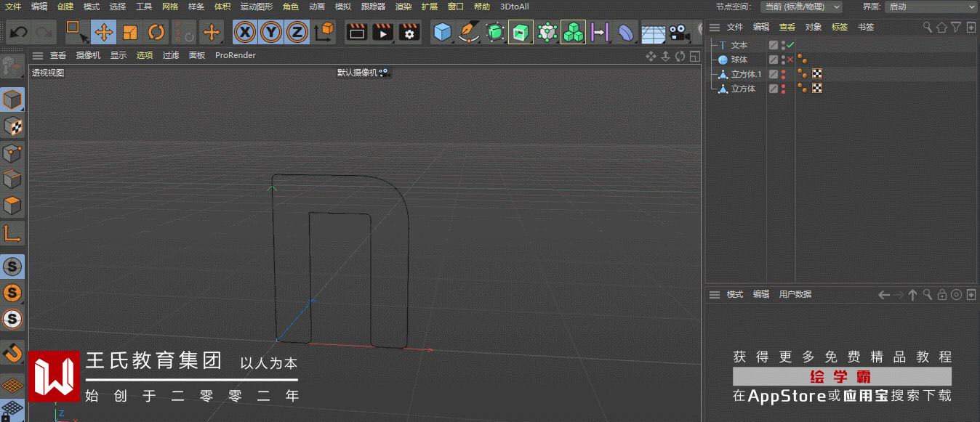Add a Floor environment object
Screen dimensions: 980x422
coord(653,33)
